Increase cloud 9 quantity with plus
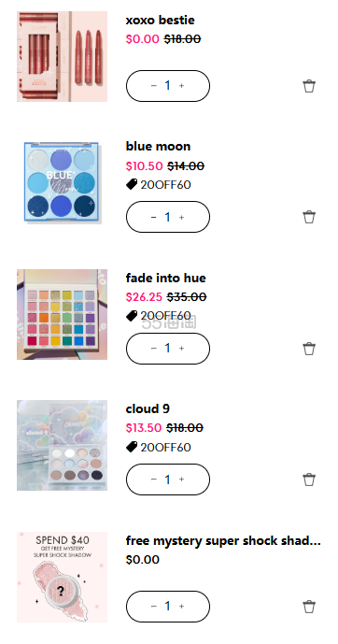Image resolution: width=338 pixels, height=644 pixels. (x=182, y=479)
